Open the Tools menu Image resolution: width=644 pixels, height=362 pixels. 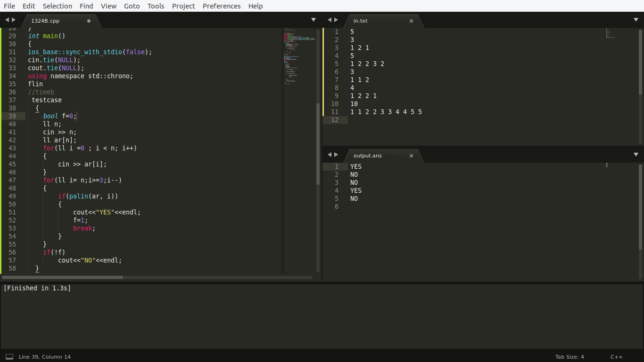click(156, 6)
